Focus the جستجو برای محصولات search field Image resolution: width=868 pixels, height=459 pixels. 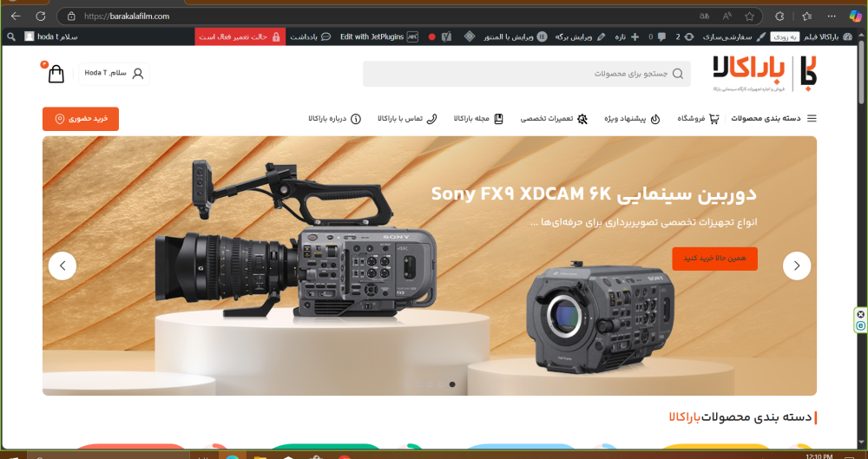tap(527, 74)
